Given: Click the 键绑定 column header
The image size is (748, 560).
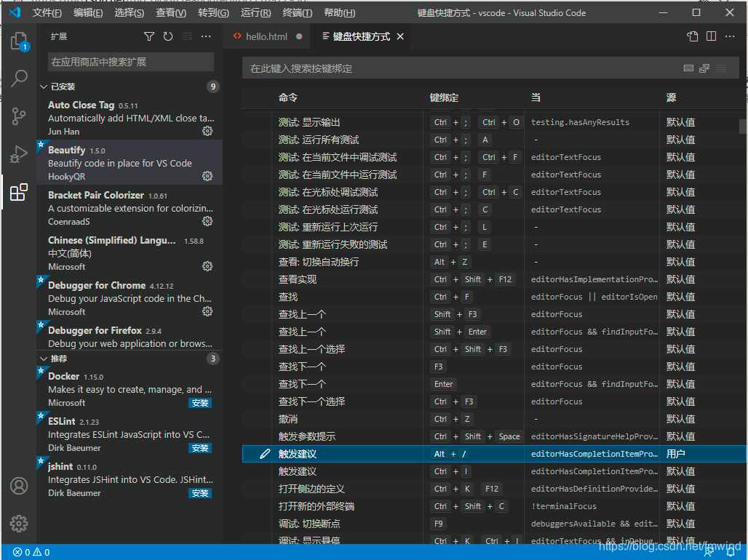Looking at the screenshot, I should tap(444, 97).
